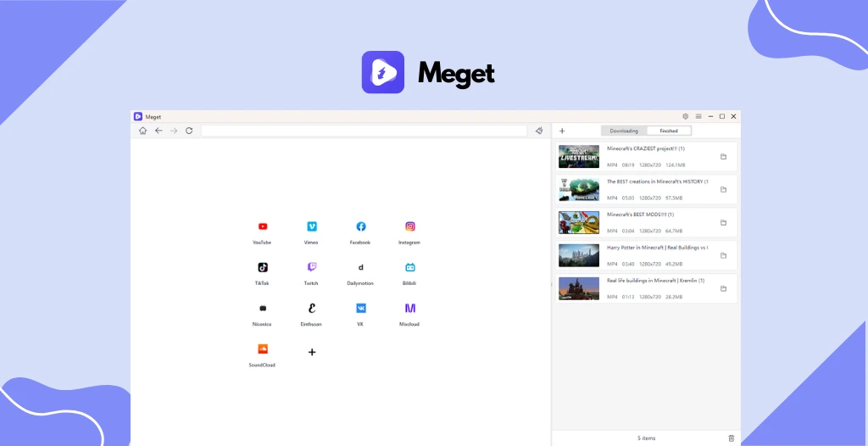Image resolution: width=868 pixels, height=446 pixels.
Task: Open the YouTube shortcut
Action: coord(263,226)
